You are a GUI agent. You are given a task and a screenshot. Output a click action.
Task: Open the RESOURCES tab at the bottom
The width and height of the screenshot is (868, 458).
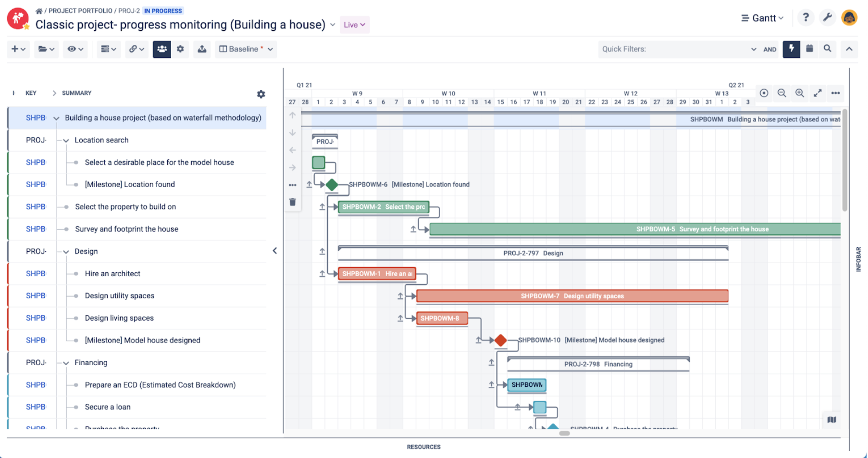point(423,446)
